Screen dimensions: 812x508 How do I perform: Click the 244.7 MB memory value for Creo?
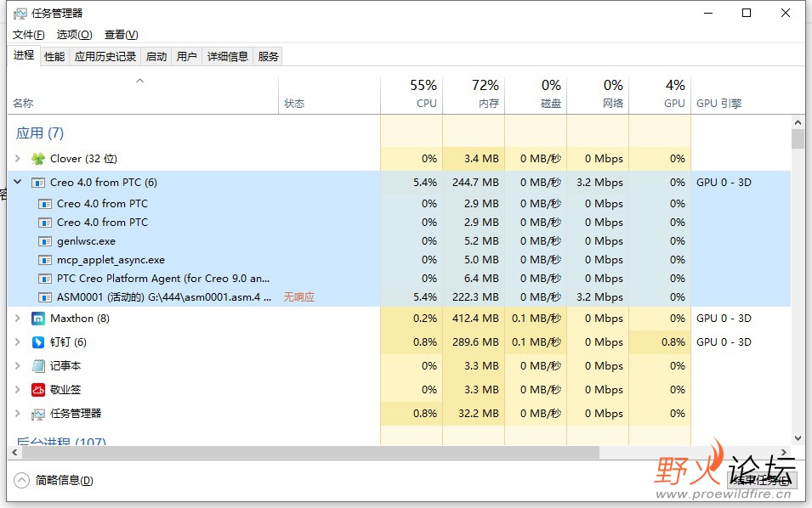(x=475, y=182)
